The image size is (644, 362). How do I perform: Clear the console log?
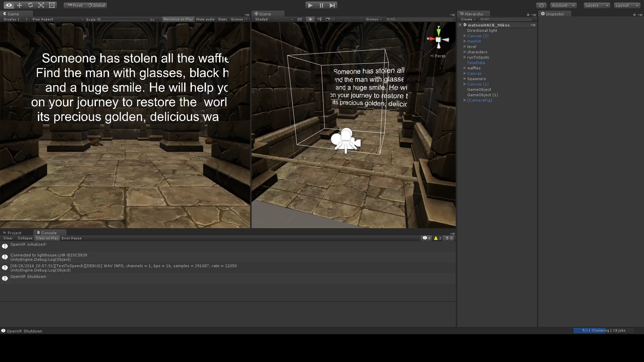pos(8,238)
